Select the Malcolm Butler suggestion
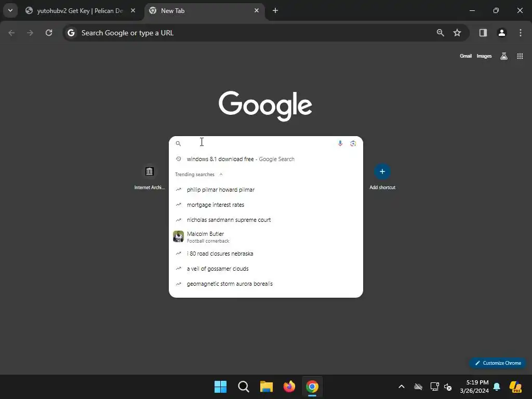Viewport: 532px width, 399px height. click(x=266, y=237)
